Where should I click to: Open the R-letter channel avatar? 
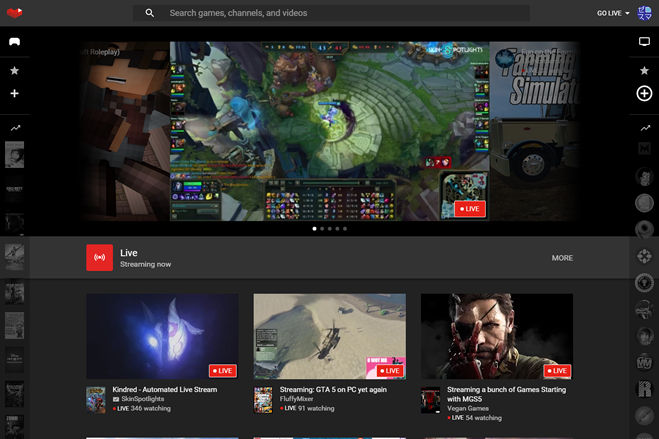click(644, 389)
